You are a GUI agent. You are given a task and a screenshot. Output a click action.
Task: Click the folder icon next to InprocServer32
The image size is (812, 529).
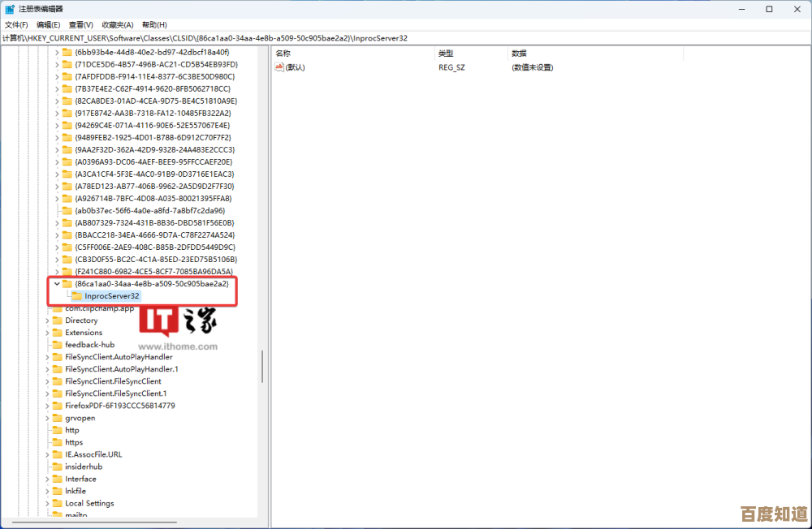coord(77,296)
